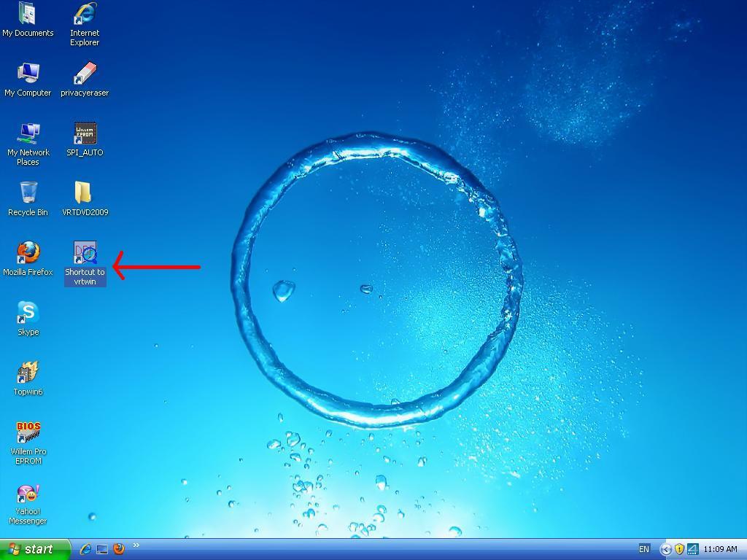Viewport: 747px width, 560px height.
Task: Select the Shortcut to vrtwin icon
Action: point(85,253)
